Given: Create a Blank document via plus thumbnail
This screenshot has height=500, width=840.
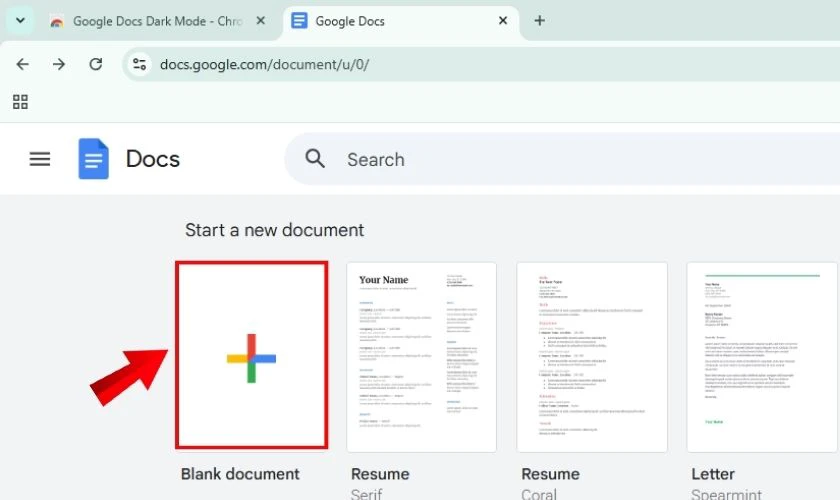Looking at the screenshot, I should 251,355.
